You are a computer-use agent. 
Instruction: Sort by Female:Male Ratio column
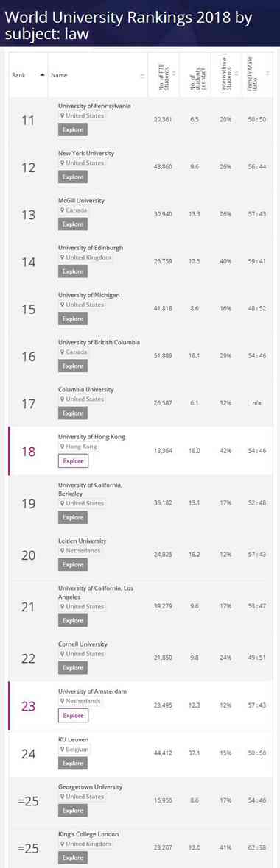pyautogui.click(x=267, y=73)
